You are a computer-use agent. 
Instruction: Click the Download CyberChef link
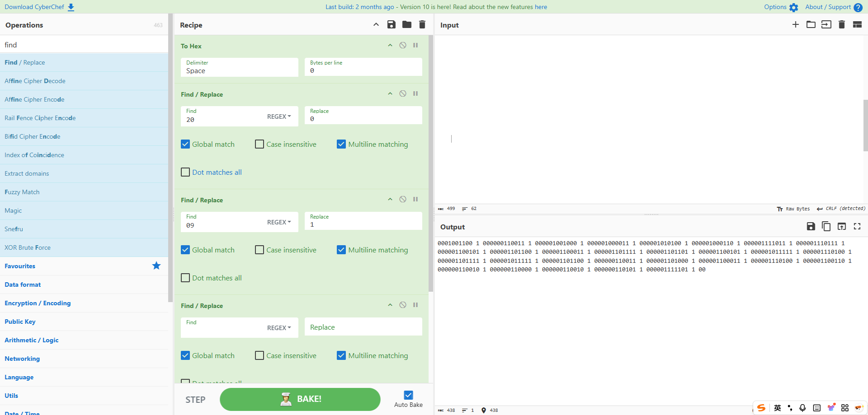39,7
